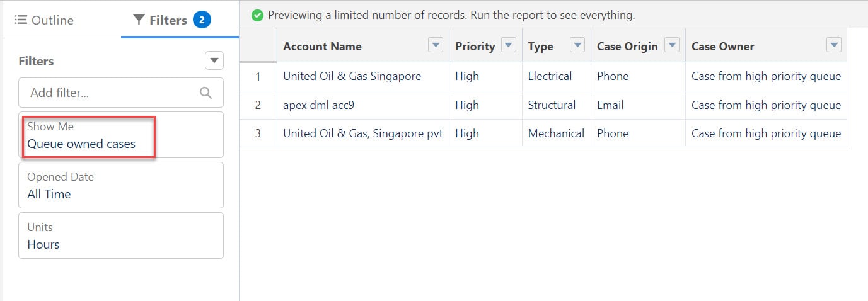Open the Units filter set to Hours

click(x=120, y=236)
